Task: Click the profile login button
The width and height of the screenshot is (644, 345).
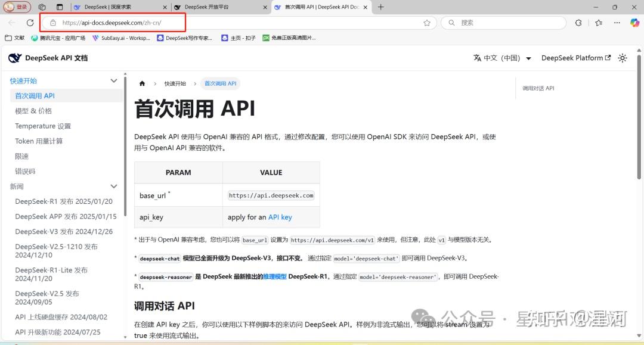Action: (x=17, y=7)
